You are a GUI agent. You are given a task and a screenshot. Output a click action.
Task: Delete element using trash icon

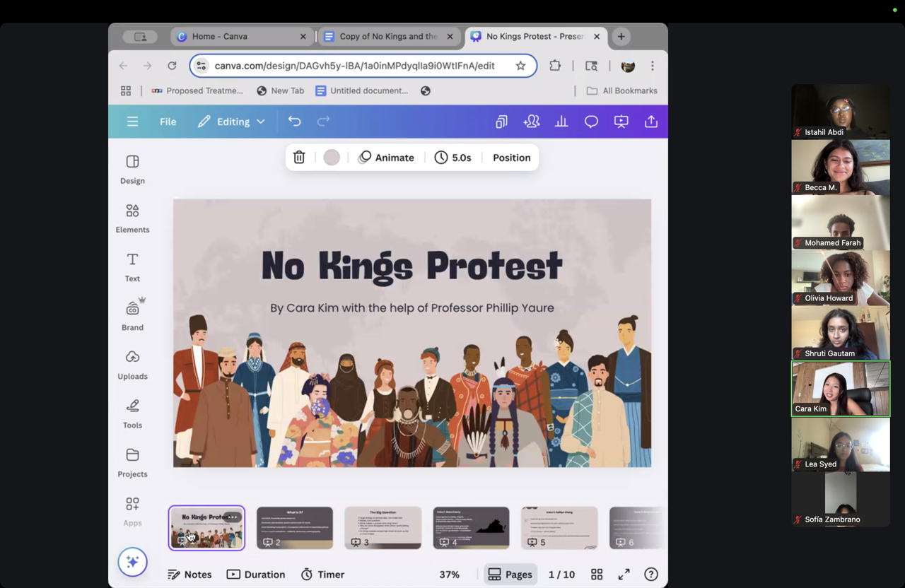point(299,158)
